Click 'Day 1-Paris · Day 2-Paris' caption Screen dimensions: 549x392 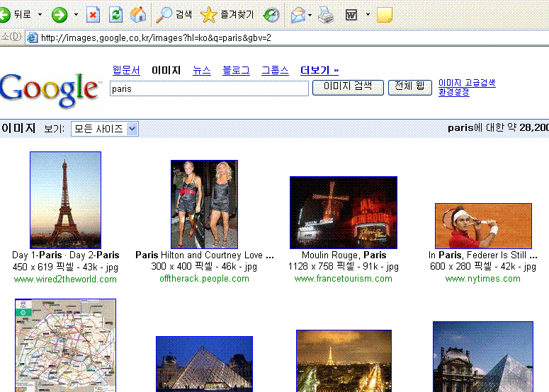pyautogui.click(x=65, y=255)
